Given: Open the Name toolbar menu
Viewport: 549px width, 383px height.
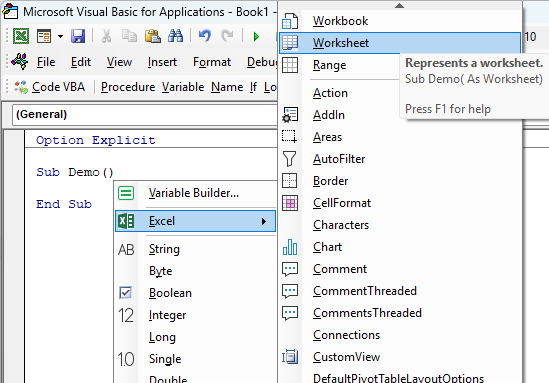Looking at the screenshot, I should [227, 87].
